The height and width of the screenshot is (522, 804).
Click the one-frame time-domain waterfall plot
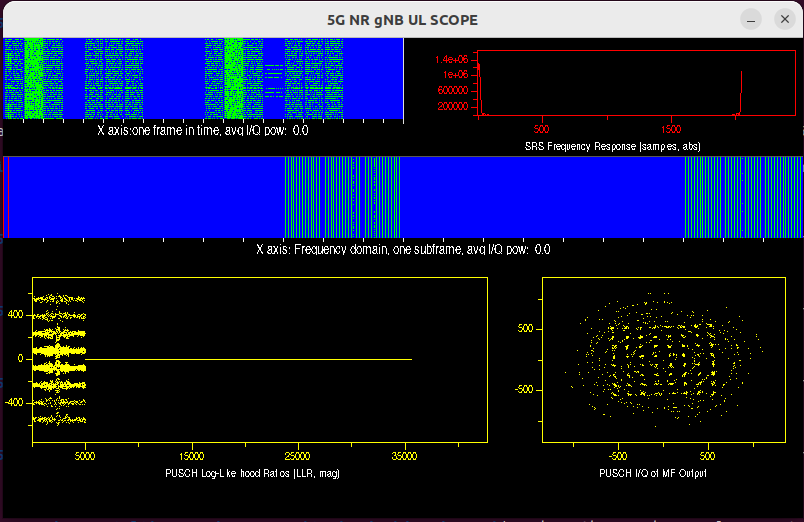[x=203, y=80]
